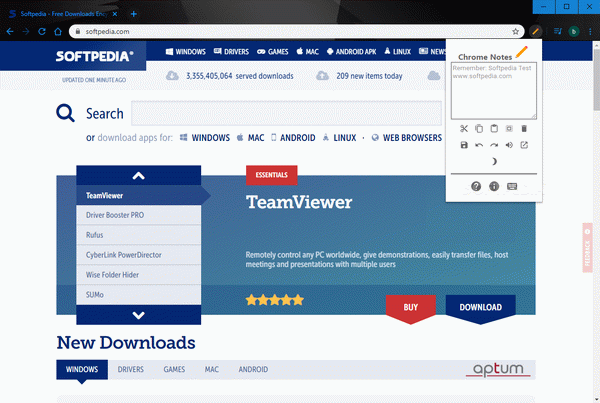Viewport: 600px width, 403px height.
Task: Click the TeamViewer title heading
Action: click(x=299, y=202)
